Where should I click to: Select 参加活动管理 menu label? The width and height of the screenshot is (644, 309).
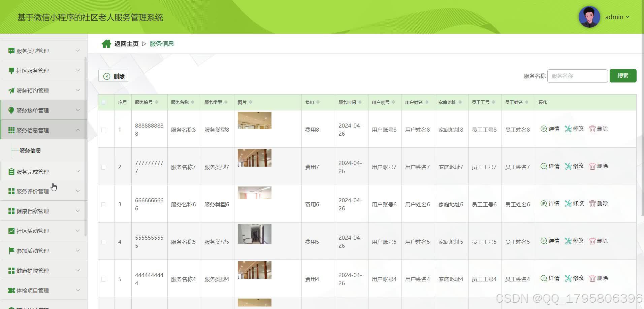pyautogui.click(x=33, y=251)
